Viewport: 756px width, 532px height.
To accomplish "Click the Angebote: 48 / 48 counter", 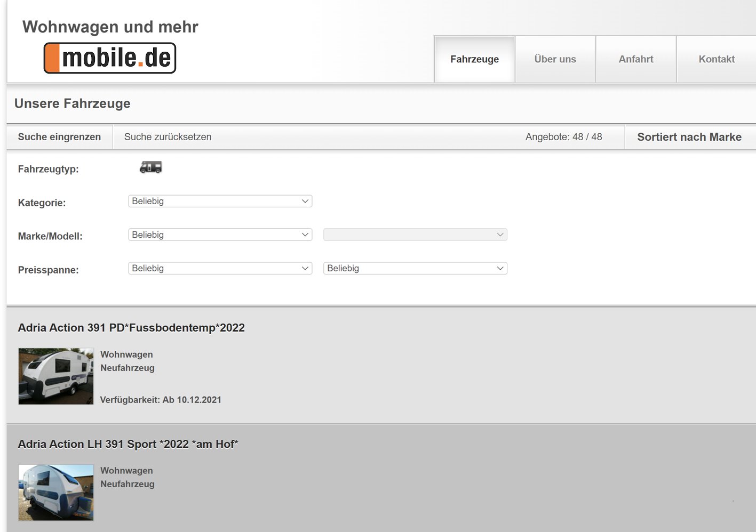I will 563,137.
